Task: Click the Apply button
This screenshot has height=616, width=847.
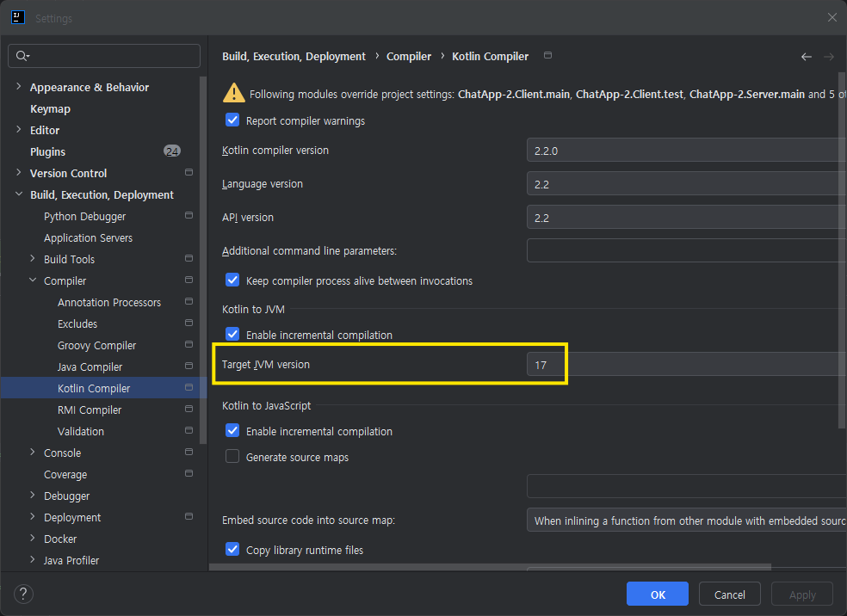Action: point(802,594)
